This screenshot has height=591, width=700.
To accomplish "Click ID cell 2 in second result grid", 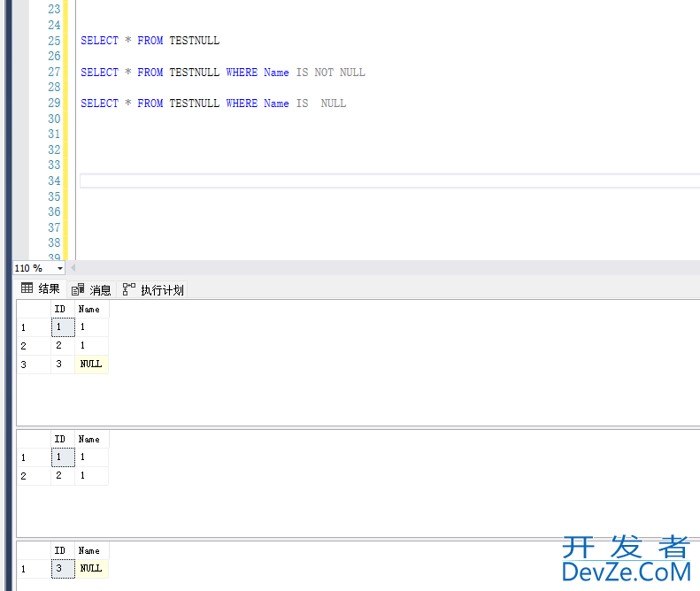I will coord(63,476).
